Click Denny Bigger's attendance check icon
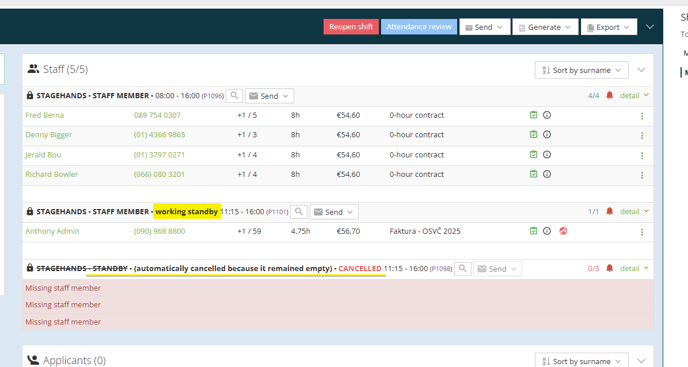The width and height of the screenshot is (688, 367). 533,134
